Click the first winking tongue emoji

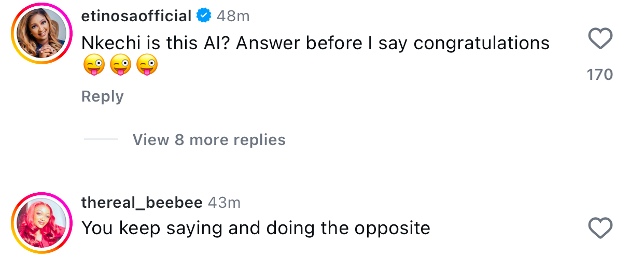click(x=93, y=66)
